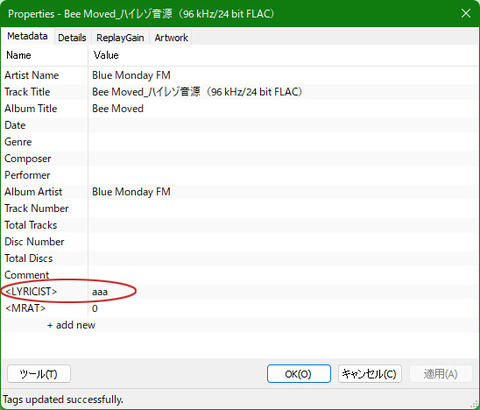Screen dimensions: 480x410
Task: Select the Genre field row
Action: point(240,142)
